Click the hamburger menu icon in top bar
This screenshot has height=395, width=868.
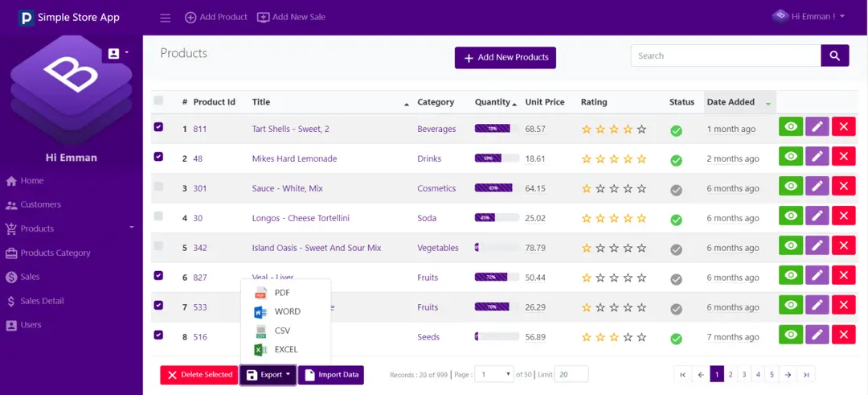coord(166,18)
